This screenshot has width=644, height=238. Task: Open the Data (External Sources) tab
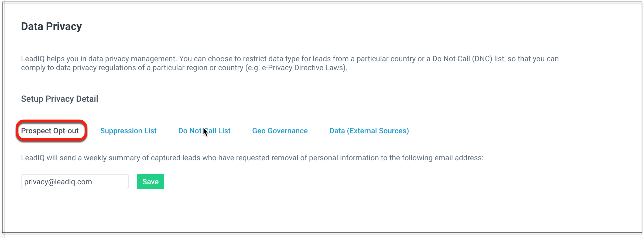pyautogui.click(x=369, y=131)
